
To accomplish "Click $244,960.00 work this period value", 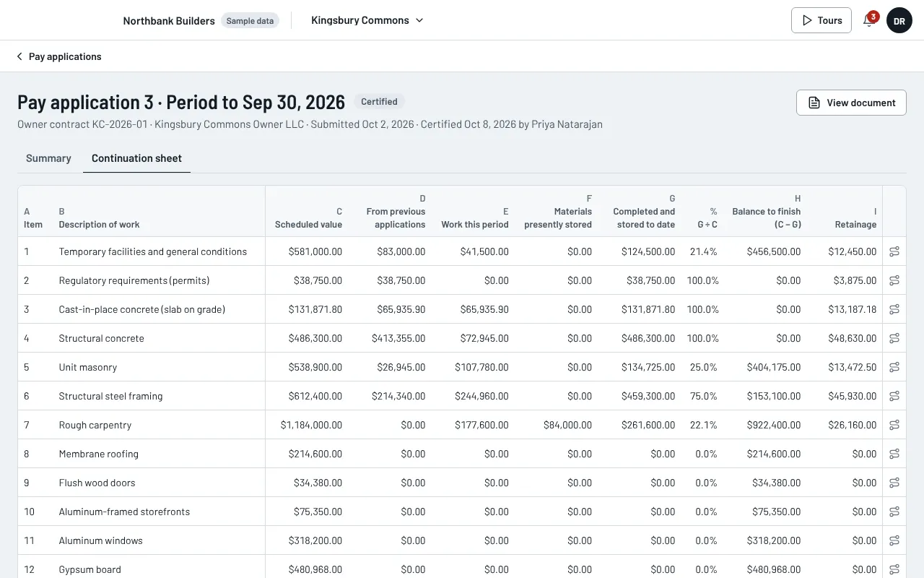I will pos(481,396).
